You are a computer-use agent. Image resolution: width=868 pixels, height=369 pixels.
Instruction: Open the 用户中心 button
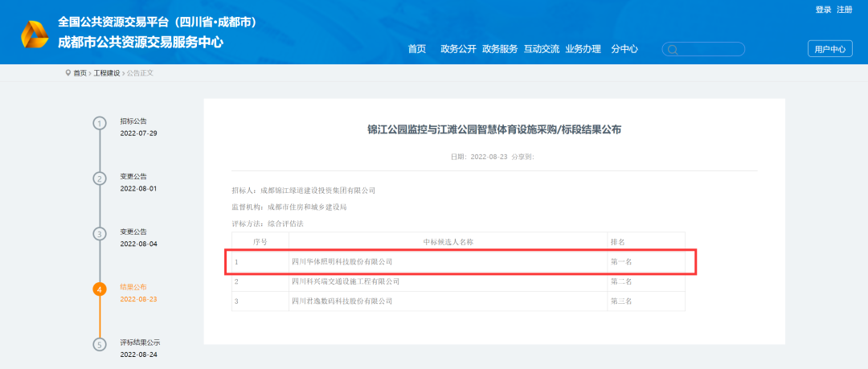point(829,49)
